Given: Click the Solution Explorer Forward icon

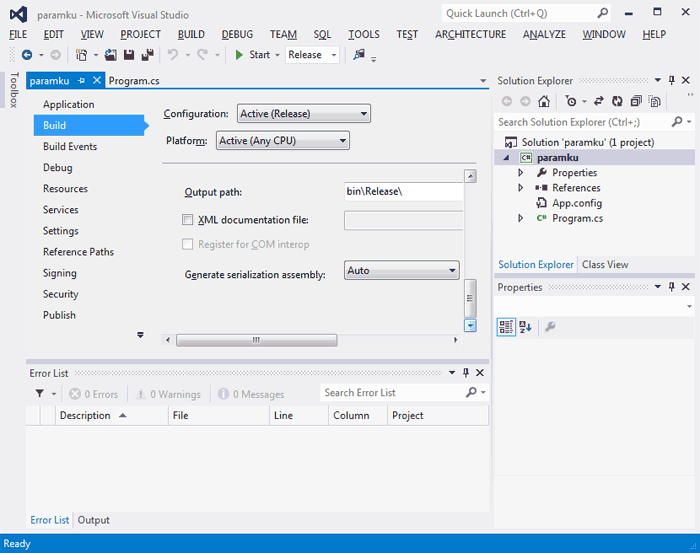Looking at the screenshot, I should coord(525,101).
